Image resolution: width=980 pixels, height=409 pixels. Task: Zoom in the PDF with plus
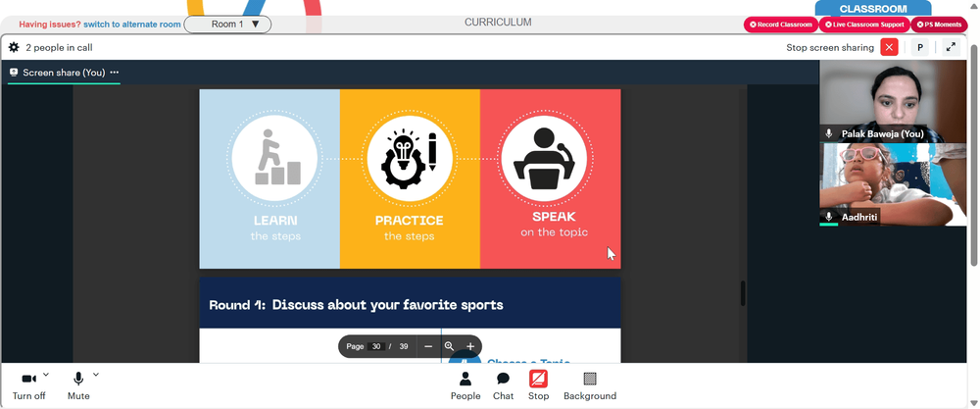tap(470, 346)
